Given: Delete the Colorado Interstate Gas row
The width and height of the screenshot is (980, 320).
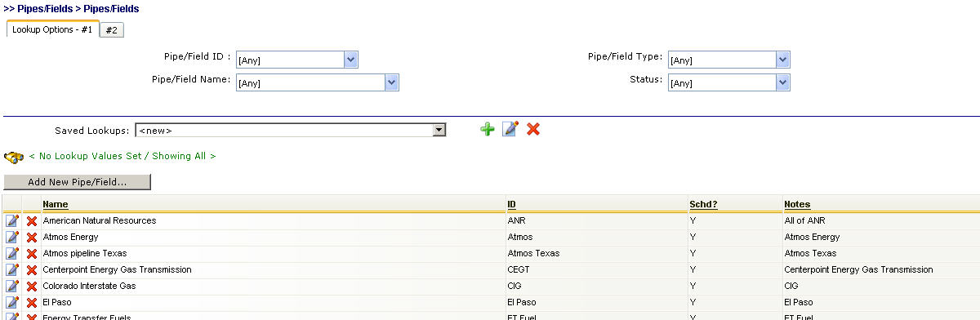Looking at the screenshot, I should (x=32, y=287).
